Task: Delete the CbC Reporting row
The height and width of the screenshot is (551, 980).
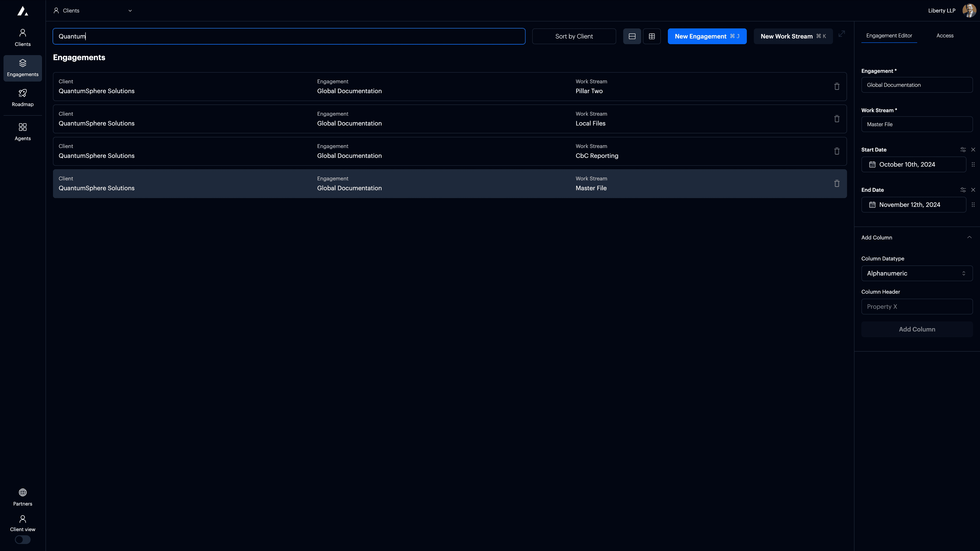Action: tap(837, 151)
